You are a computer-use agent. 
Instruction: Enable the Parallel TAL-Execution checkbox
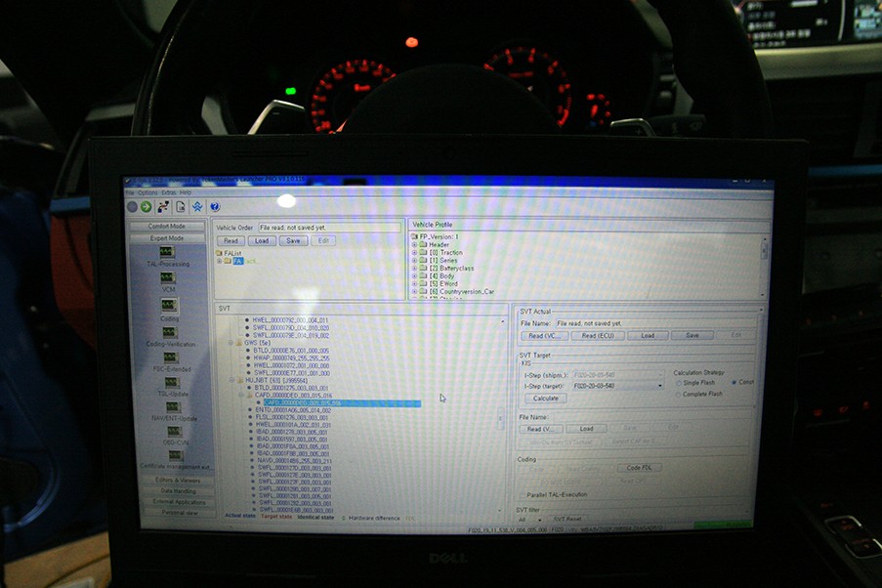click(x=522, y=495)
